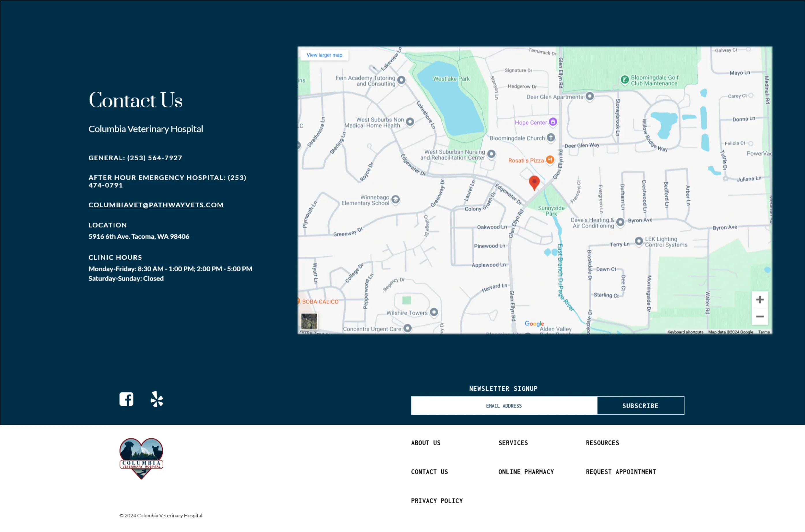Go to About Us footer link

[425, 443]
